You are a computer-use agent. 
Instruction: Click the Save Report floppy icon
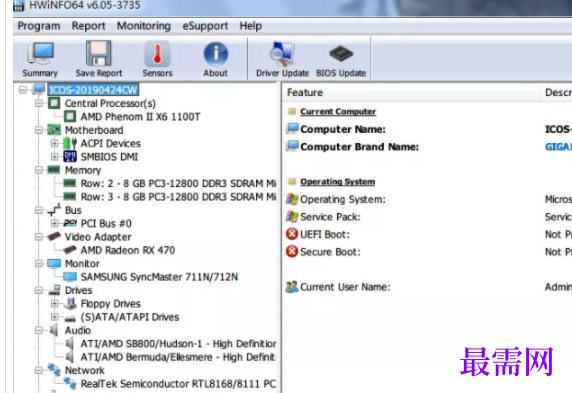click(98, 53)
